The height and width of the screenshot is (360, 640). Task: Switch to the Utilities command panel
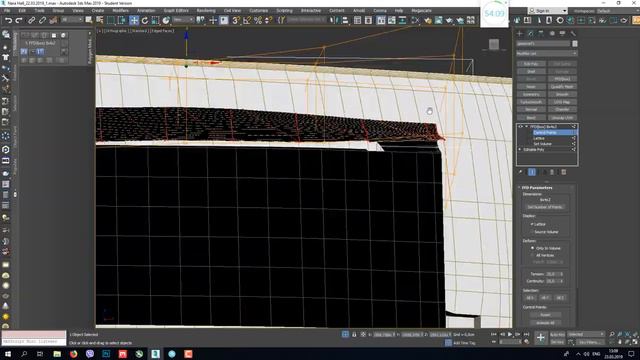(x=573, y=33)
